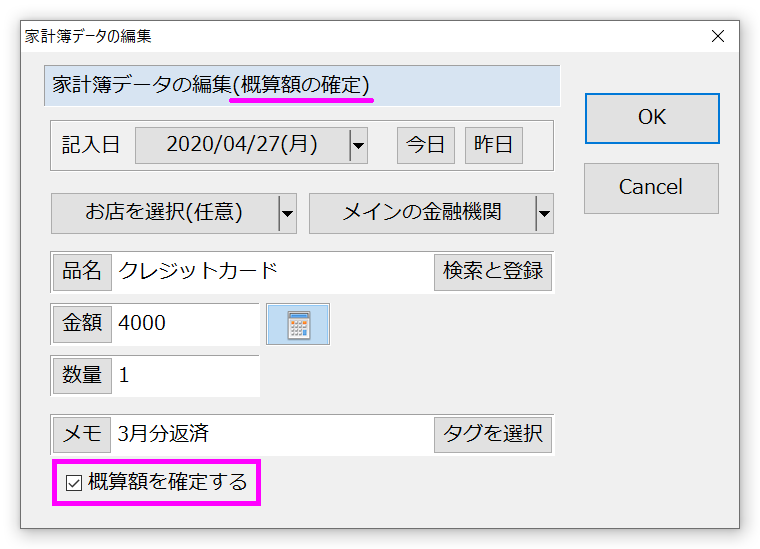The image size is (760, 549).
Task: Open 検索と登録 for item name
Action: [492, 271]
